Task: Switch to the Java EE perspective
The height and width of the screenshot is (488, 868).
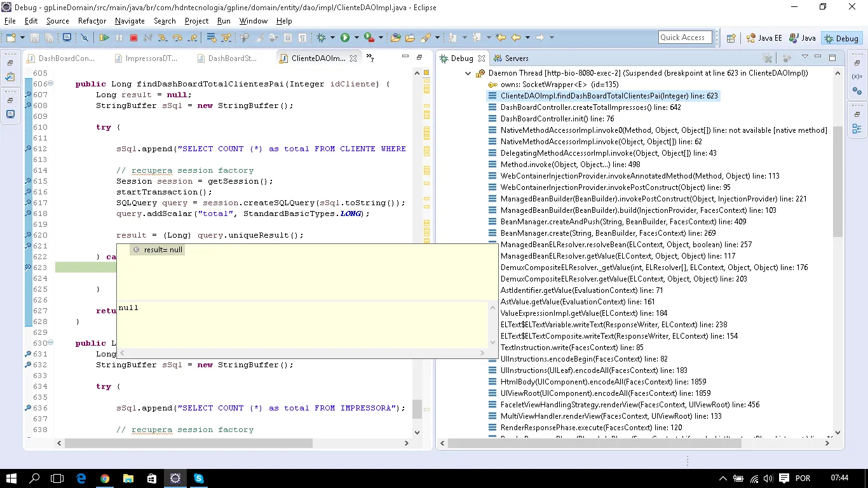Action: tap(764, 38)
